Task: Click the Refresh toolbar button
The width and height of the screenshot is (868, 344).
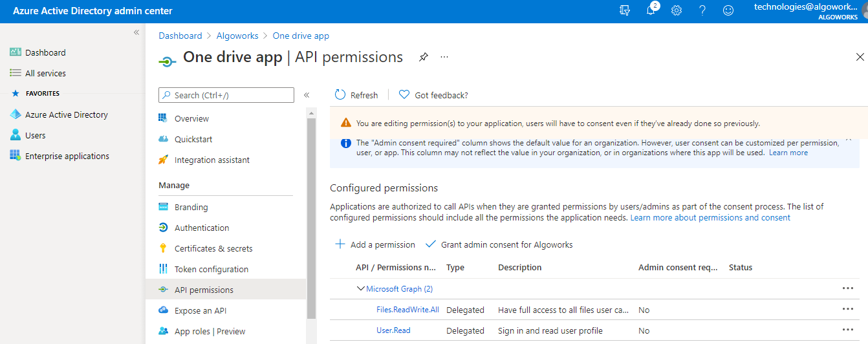Action: 356,95
